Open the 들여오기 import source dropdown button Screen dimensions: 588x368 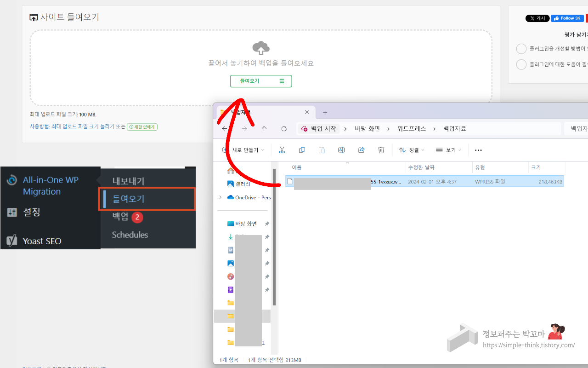click(x=261, y=81)
